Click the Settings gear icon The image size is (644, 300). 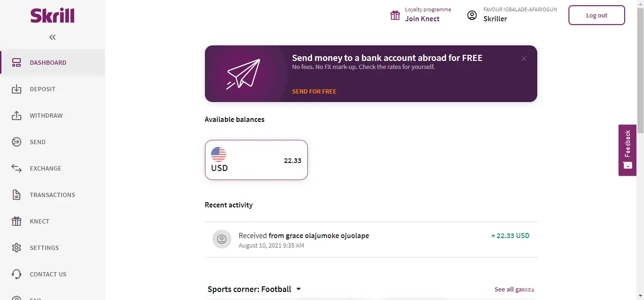17,248
